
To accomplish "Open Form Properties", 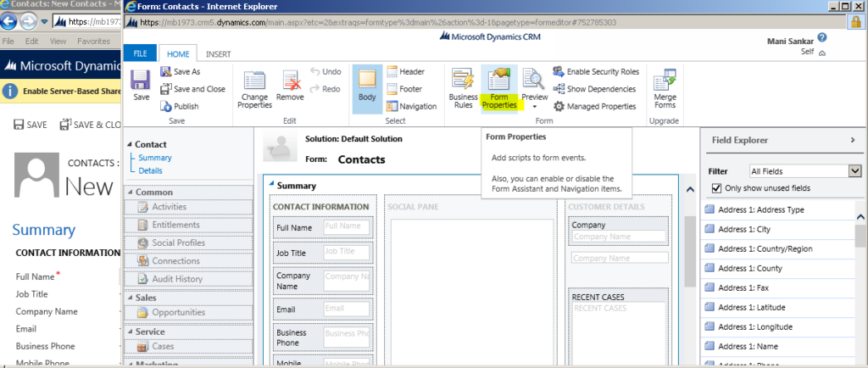I will (499, 90).
